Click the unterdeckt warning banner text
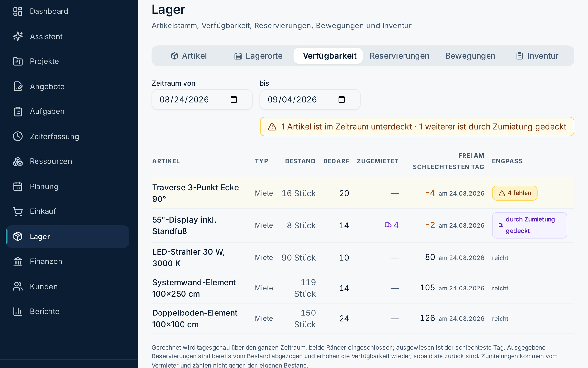 423,127
